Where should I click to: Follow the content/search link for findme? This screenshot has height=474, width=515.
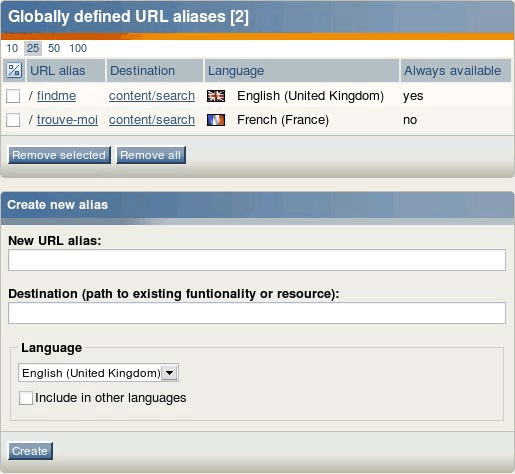coord(152,96)
